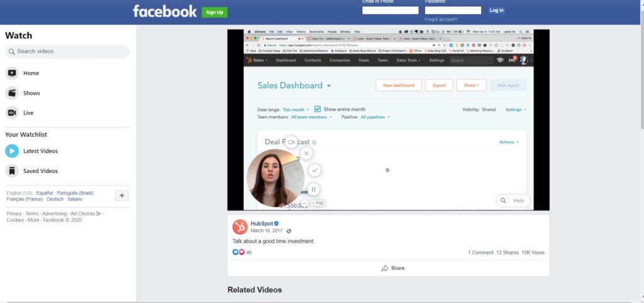
Task: Open the dashboard Settings dropdown
Action: (516, 109)
